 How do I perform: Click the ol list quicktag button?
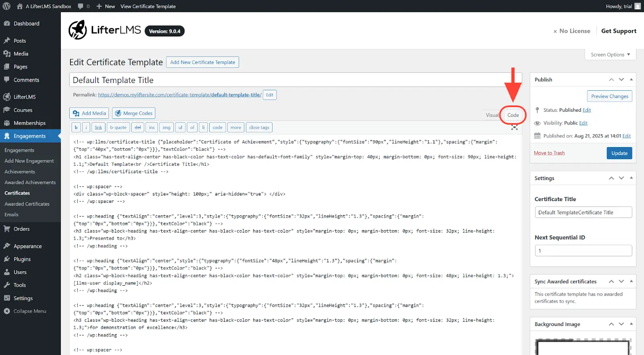192,127
